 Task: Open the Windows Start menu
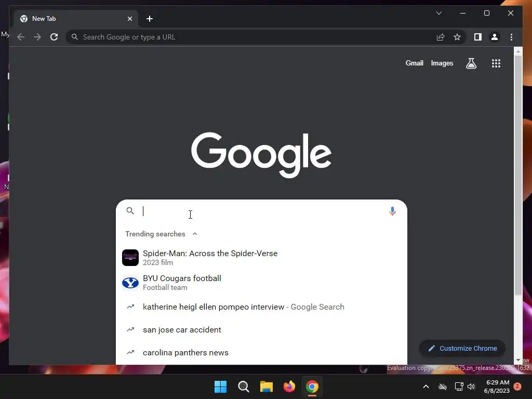click(x=220, y=387)
